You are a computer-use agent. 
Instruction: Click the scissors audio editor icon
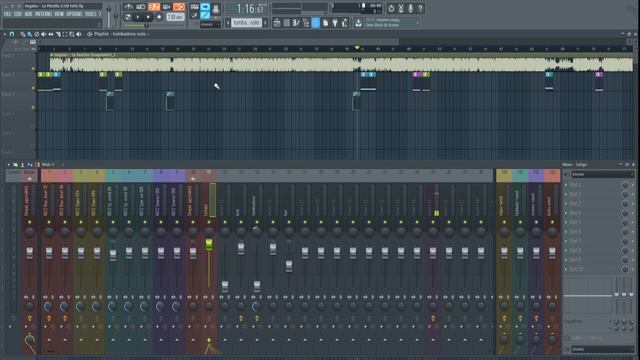[401, 8]
